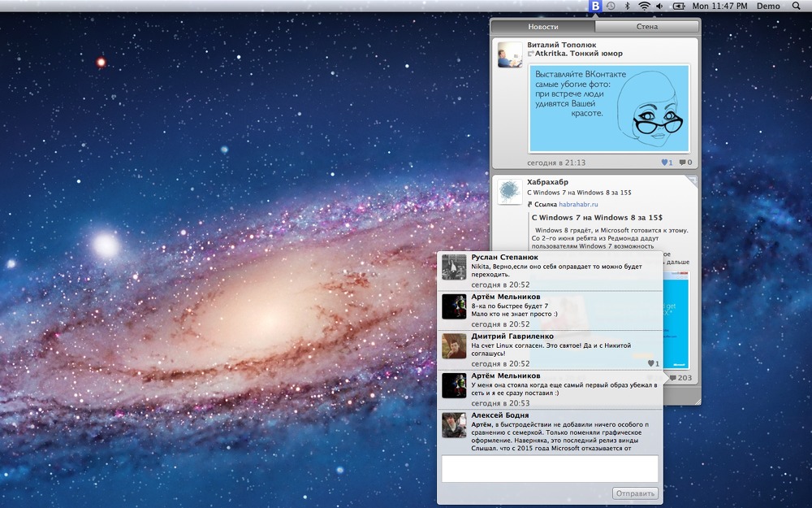This screenshot has height=508, width=812.
Task: Click the volume speaker icon
Action: (659, 7)
